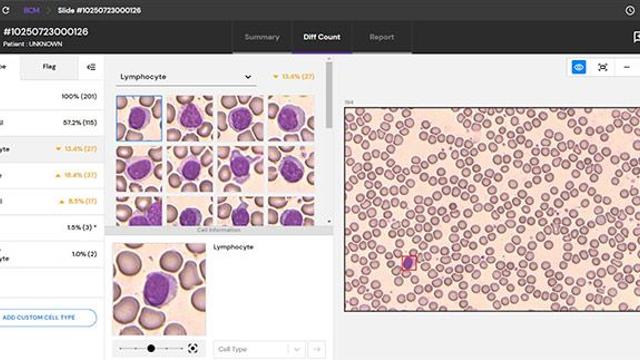
Task: Click the 13.4% (27) count beside the dropdown
Action: point(294,76)
